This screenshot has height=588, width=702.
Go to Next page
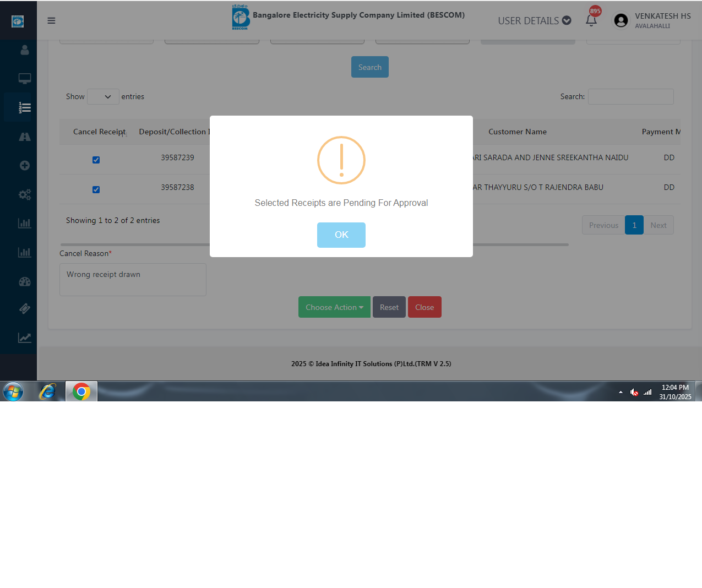(x=659, y=225)
